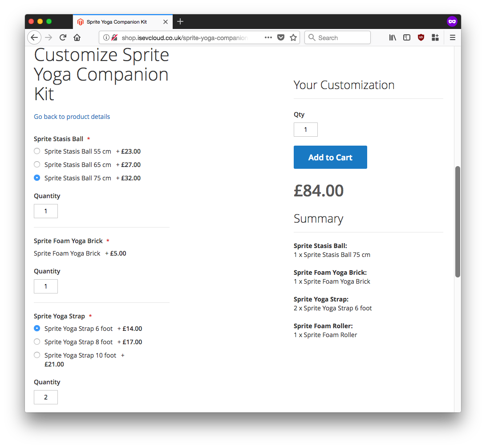Click Foam Yoga Brick Quantity field
Screen dimensions: 486x448
pyautogui.click(x=46, y=286)
